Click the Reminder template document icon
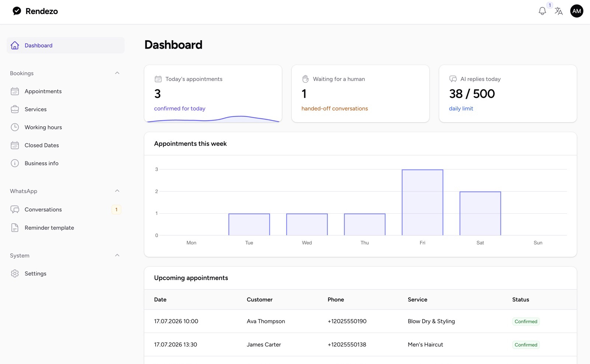Viewport: 590px width, 364px height. coord(15,228)
